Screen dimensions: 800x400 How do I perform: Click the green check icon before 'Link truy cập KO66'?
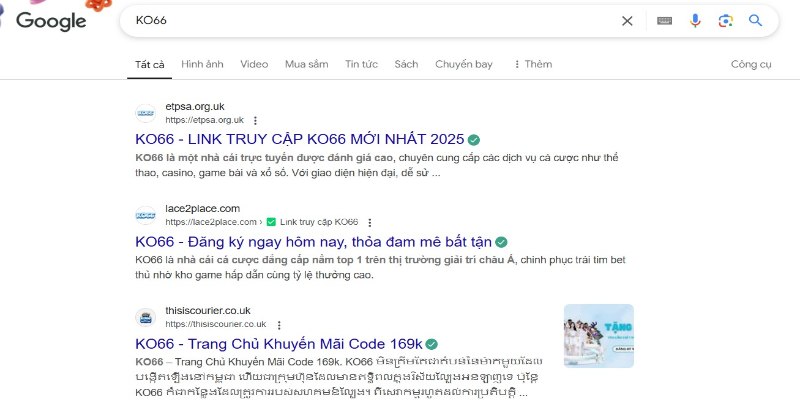coord(271,222)
